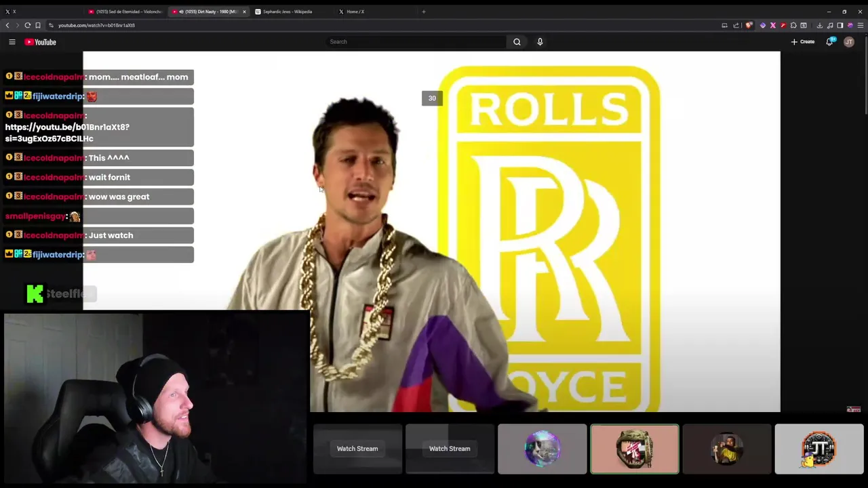868x488 pixels.
Task: Click the second Watch Stream button
Action: (450, 449)
